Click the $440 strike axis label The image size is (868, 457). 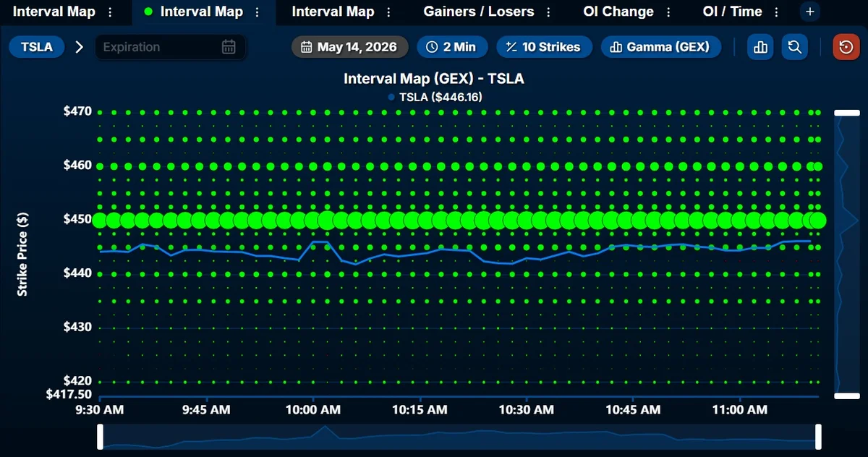pyautogui.click(x=77, y=273)
